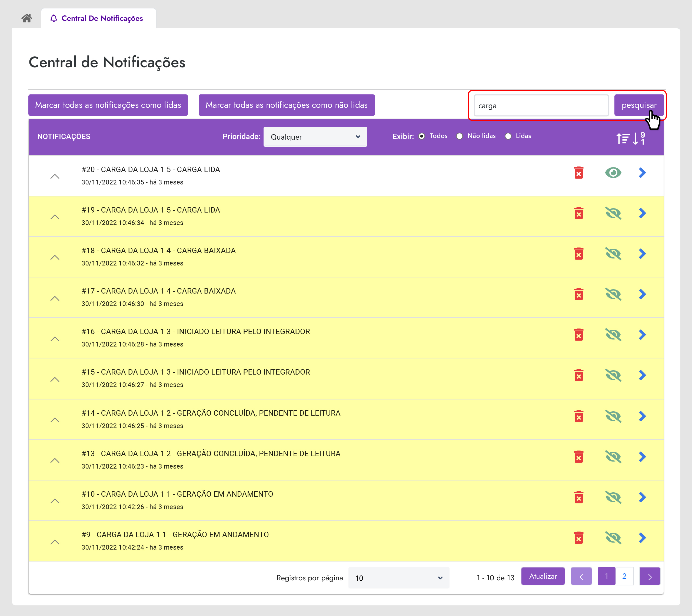Switch to Central De Notificações tab
This screenshot has height=616, width=692.
(x=98, y=18)
